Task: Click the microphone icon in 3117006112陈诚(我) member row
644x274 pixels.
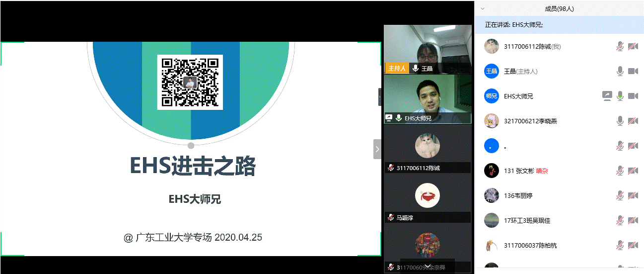Action: click(620, 46)
